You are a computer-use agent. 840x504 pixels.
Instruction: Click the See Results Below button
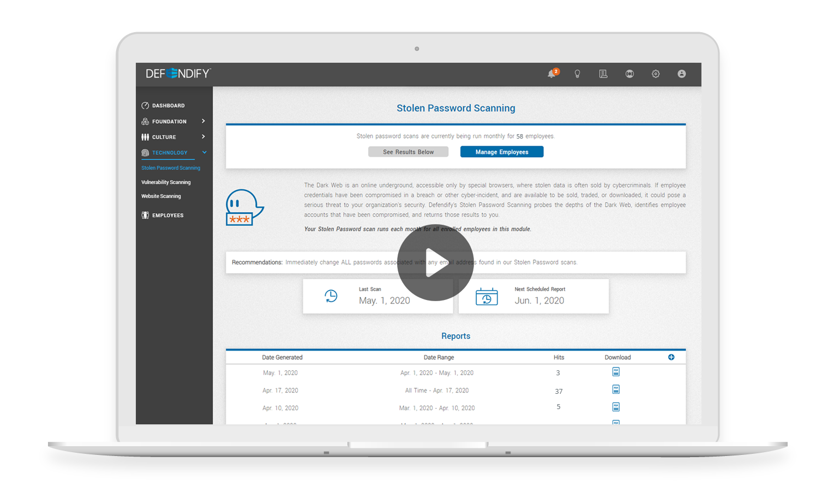pyautogui.click(x=409, y=152)
